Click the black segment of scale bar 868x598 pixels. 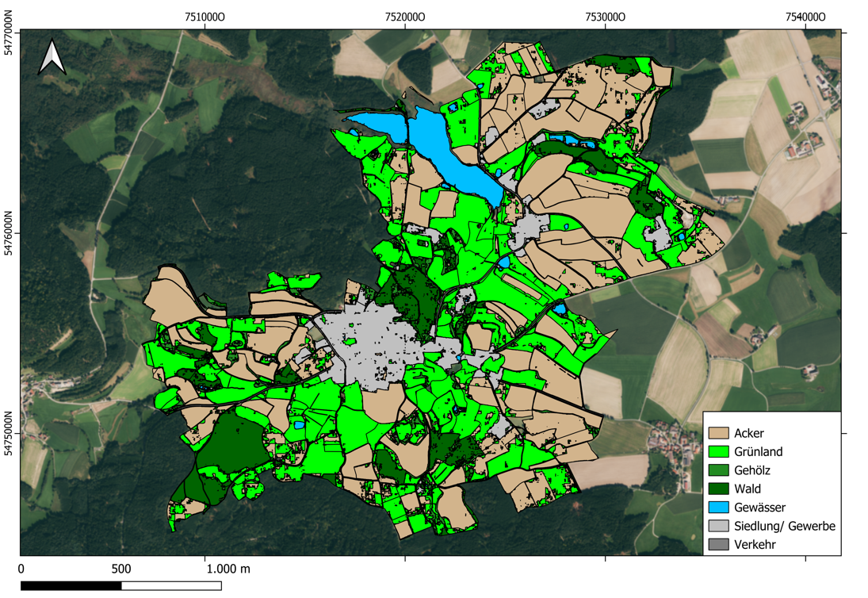pos(71,585)
